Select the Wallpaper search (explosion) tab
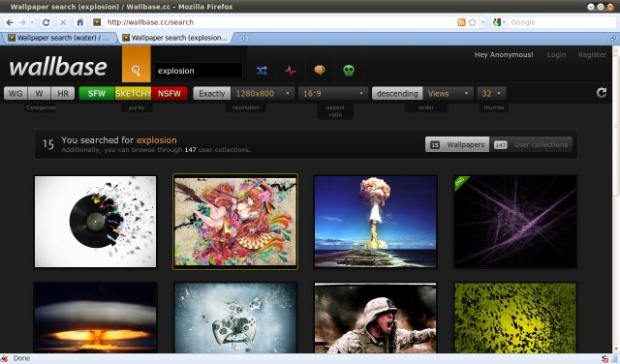 click(175, 38)
